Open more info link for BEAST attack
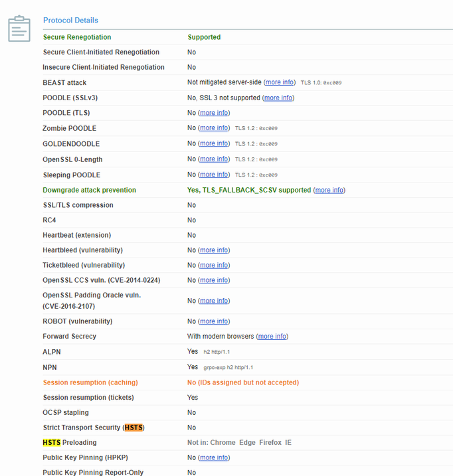Screen dimensions: 453x476 pyautogui.click(x=280, y=82)
